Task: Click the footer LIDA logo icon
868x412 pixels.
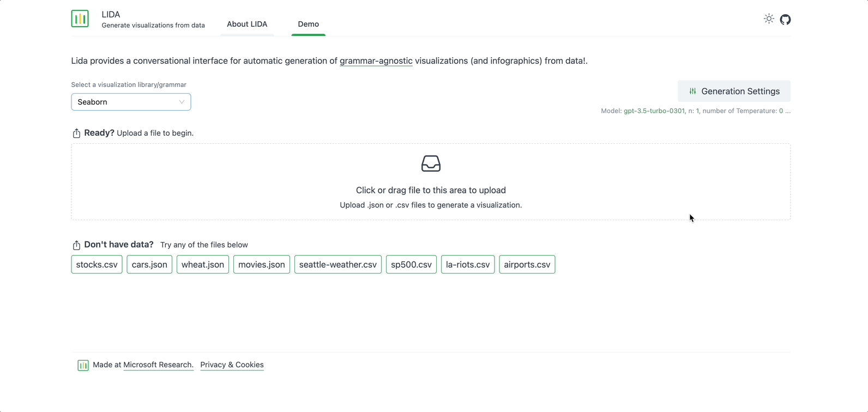Action: point(83,365)
